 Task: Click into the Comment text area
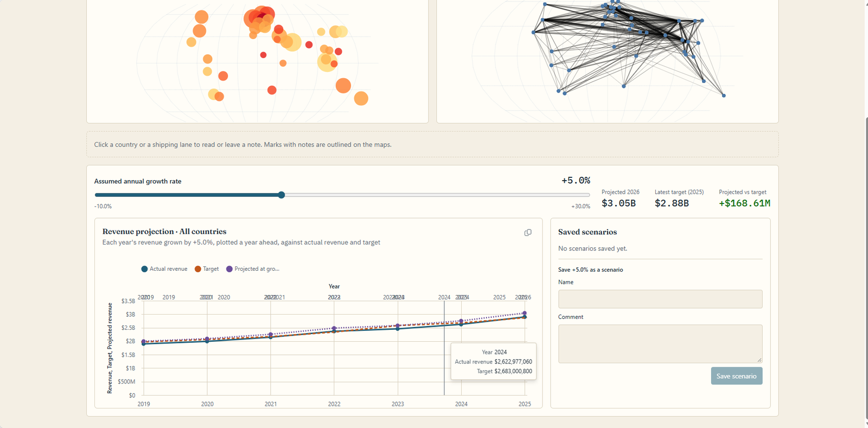(660, 344)
